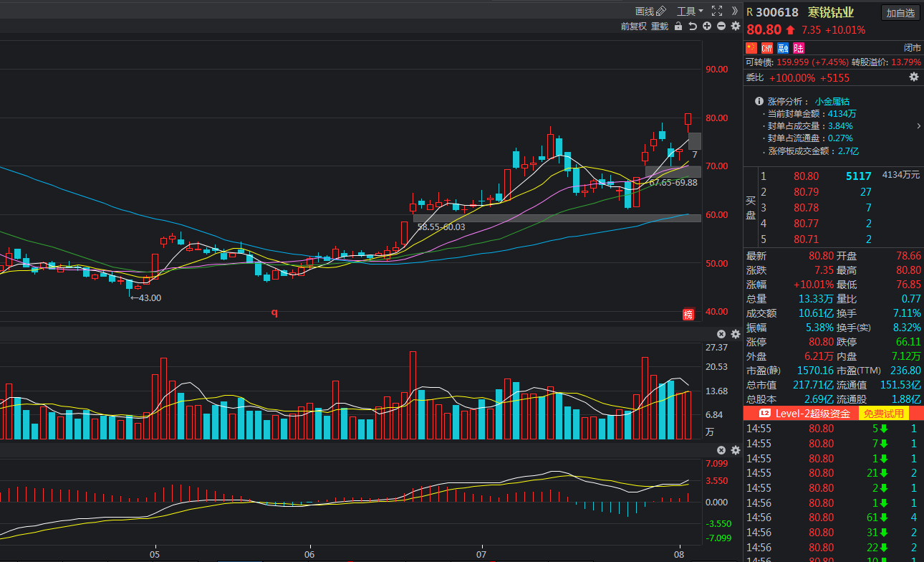Screen dimensions: 924x562
Task: Open main chart settings gear
Action: point(735,27)
